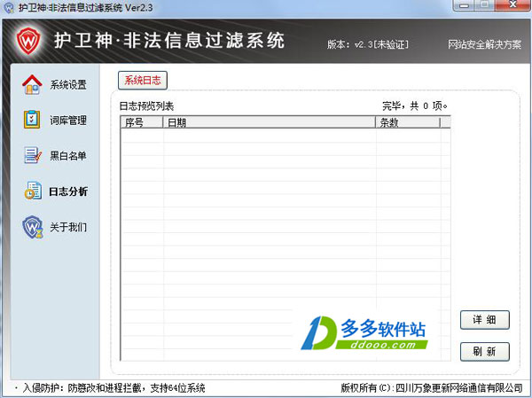Close the 护卫神 window
The height and width of the screenshot is (398, 532).
click(512, 5)
